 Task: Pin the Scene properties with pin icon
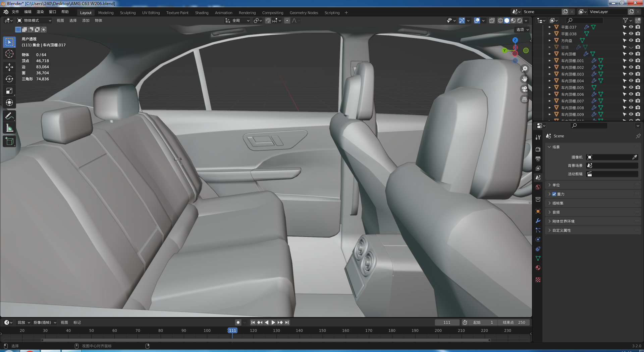coord(638,136)
